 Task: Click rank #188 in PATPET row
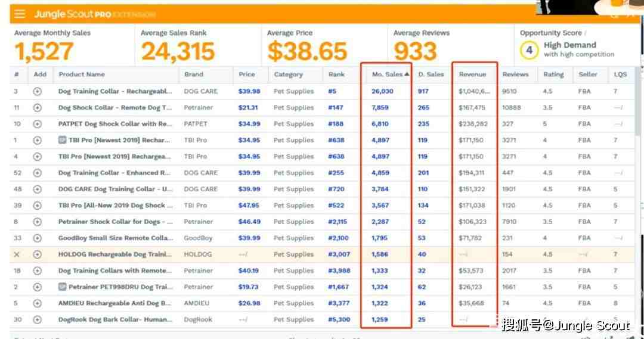(336, 124)
